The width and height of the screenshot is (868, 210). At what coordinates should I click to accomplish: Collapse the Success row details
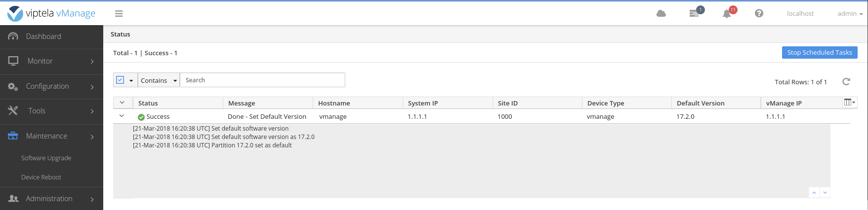click(122, 116)
